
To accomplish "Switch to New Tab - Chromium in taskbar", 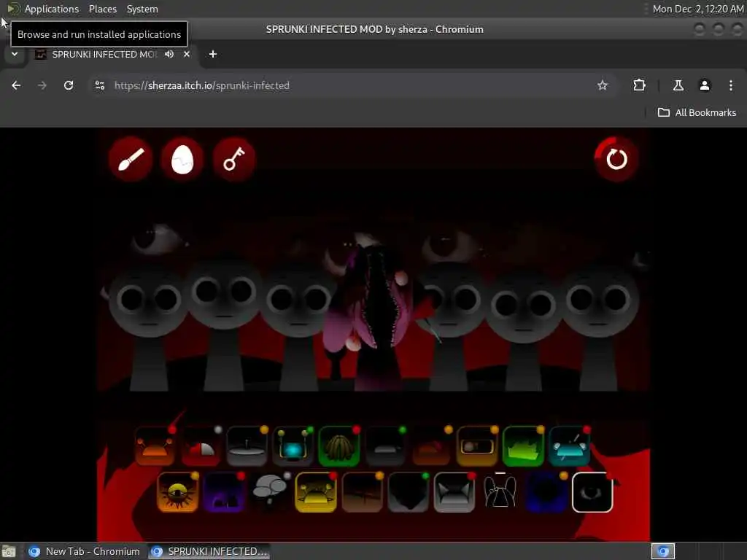I will pyautogui.click(x=85, y=551).
